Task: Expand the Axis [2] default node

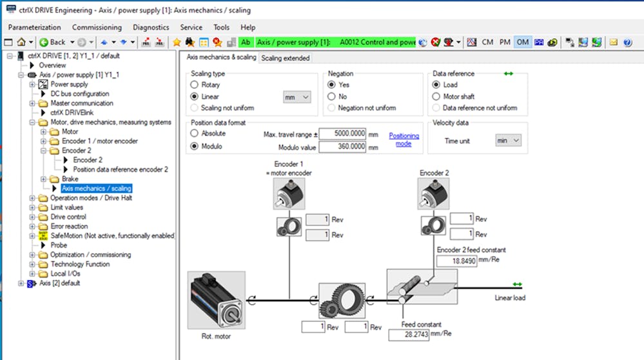Action: (21, 283)
